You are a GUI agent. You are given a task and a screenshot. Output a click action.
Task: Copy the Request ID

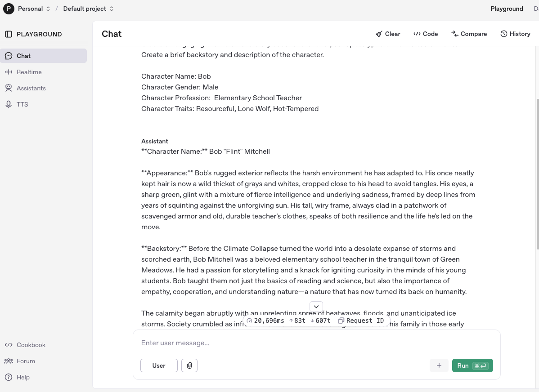click(x=361, y=321)
